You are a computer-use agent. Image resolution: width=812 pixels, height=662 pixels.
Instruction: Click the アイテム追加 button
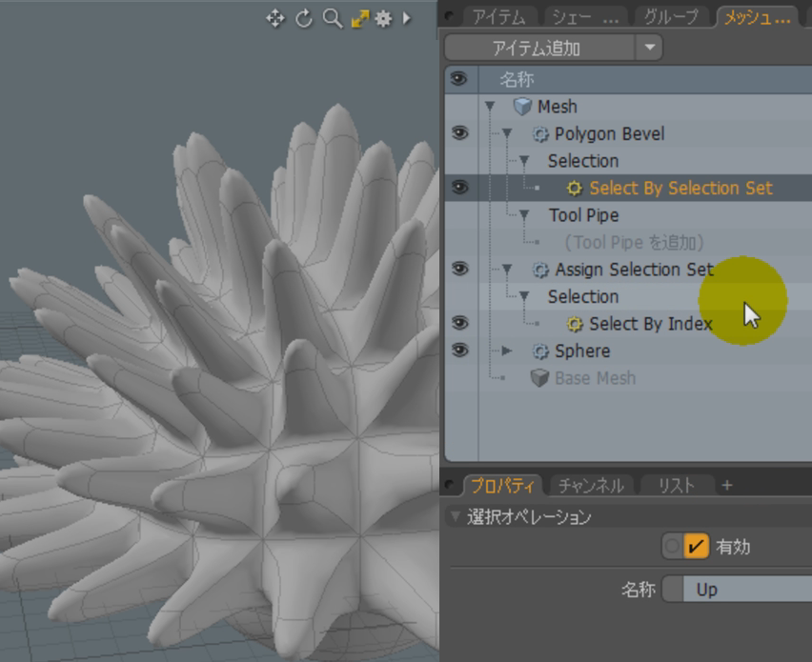coord(538,48)
